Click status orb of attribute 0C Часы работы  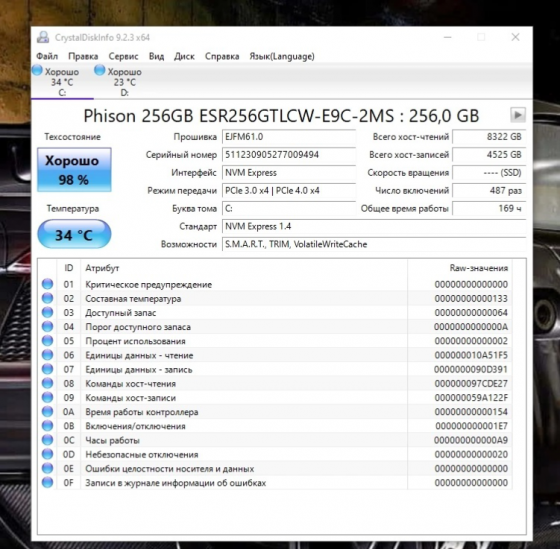pos(48,440)
